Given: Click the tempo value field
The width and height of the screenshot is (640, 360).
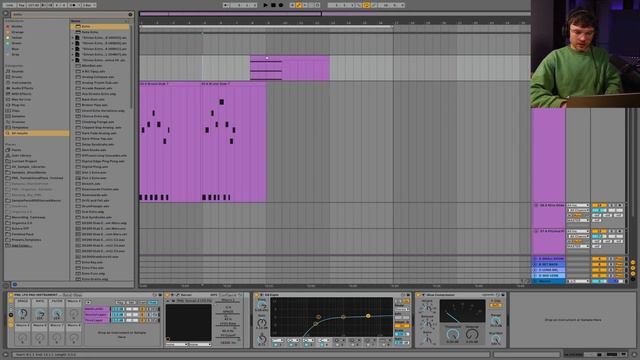Looking at the screenshot, I should click(33, 5).
